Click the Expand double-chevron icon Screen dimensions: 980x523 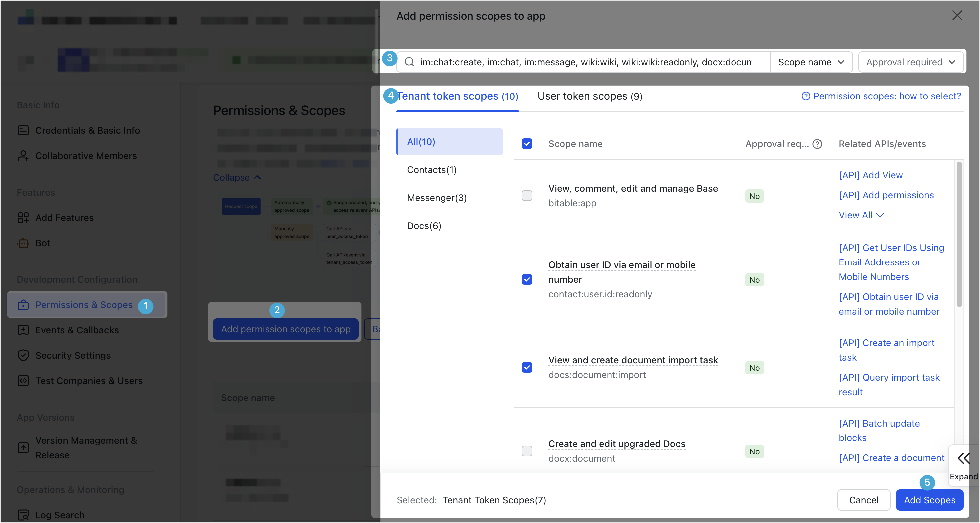click(x=964, y=458)
